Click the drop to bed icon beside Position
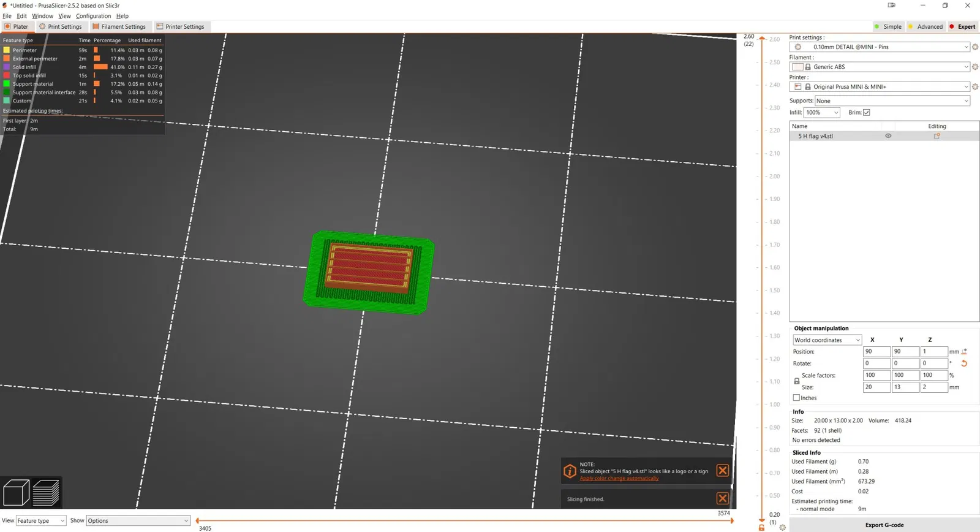Image resolution: width=980 pixels, height=532 pixels. point(964,352)
